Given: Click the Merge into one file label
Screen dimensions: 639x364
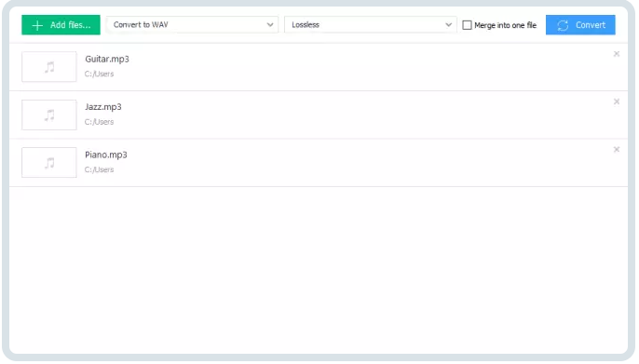Looking at the screenshot, I should (x=505, y=25).
